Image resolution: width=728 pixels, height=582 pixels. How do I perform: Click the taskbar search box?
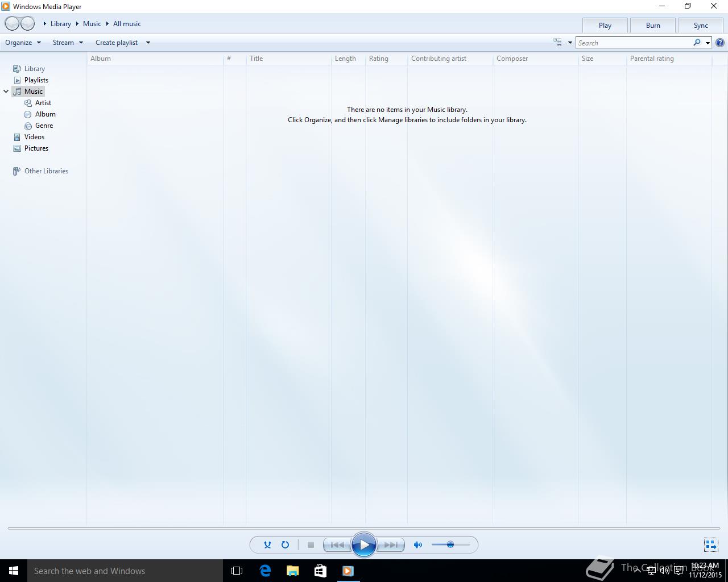pyautogui.click(x=125, y=571)
